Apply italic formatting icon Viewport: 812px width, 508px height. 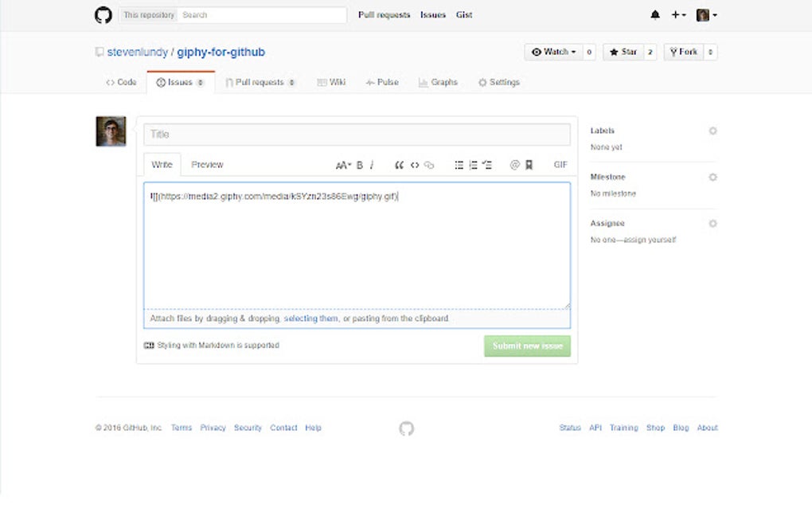coord(372,165)
